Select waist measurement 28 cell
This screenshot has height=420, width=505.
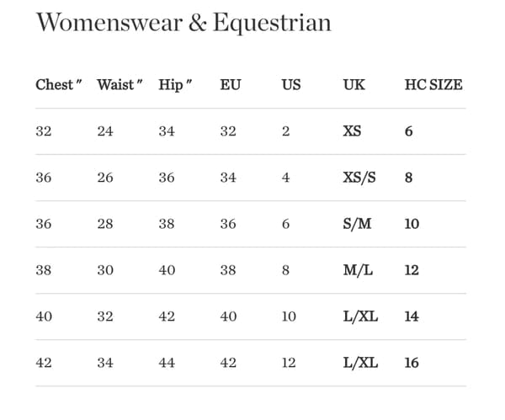[105, 225]
